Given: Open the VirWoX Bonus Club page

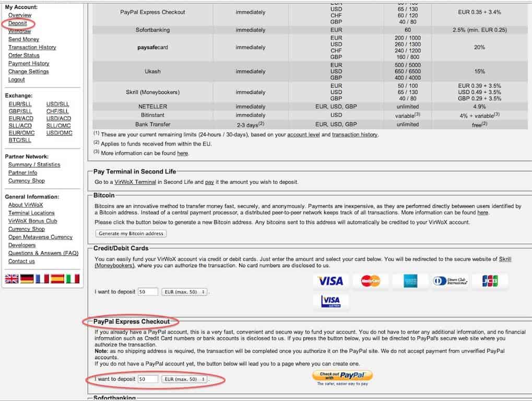Looking at the screenshot, I should pyautogui.click(x=33, y=221).
